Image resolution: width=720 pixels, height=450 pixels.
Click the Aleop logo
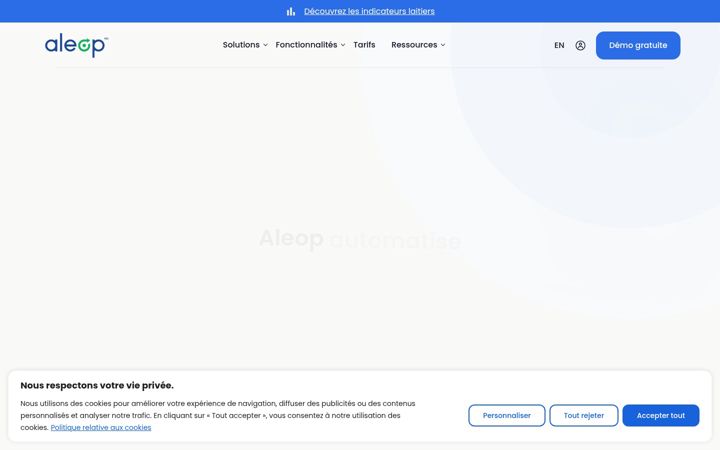coord(76,45)
